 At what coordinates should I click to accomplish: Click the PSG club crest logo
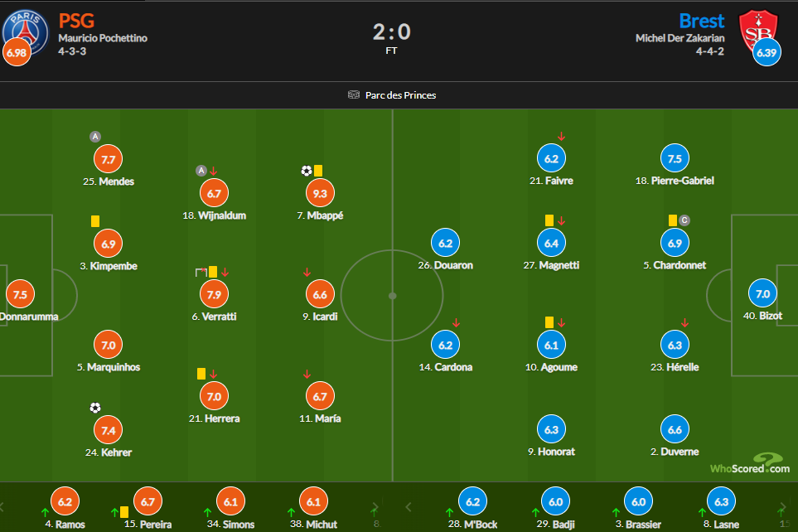pyautogui.click(x=26, y=33)
